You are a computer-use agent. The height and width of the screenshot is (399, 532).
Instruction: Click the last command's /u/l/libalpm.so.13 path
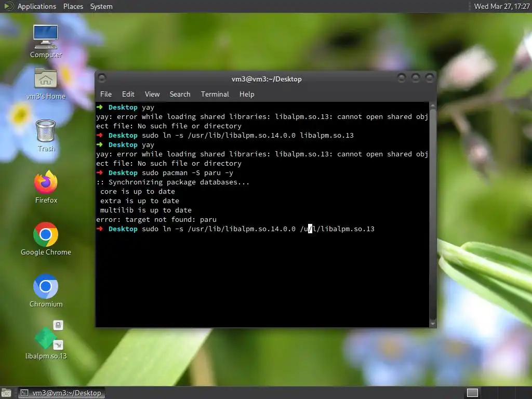pyautogui.click(x=337, y=229)
